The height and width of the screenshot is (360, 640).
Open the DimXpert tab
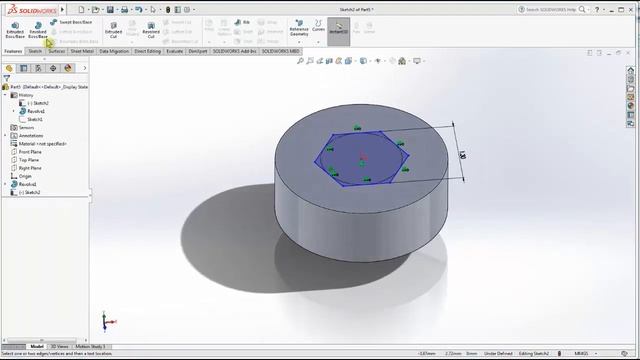[x=198, y=51]
